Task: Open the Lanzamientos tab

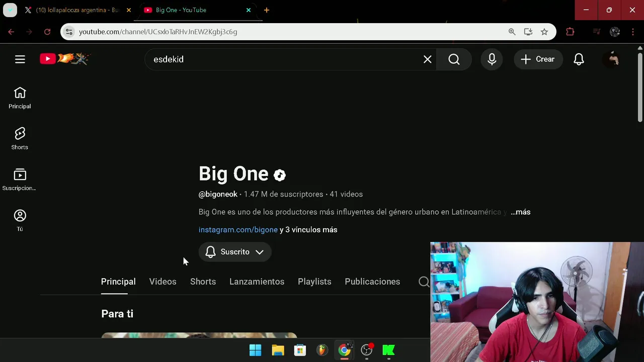Action: [257, 282]
